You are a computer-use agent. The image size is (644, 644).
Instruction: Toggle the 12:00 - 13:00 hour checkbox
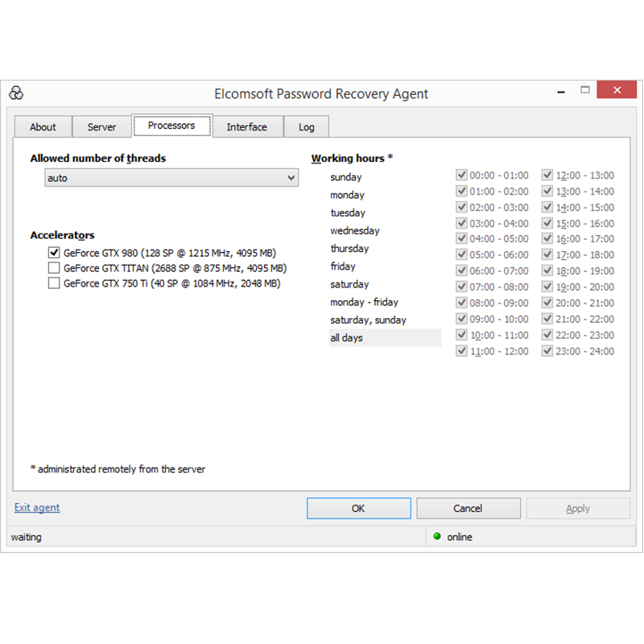click(547, 175)
